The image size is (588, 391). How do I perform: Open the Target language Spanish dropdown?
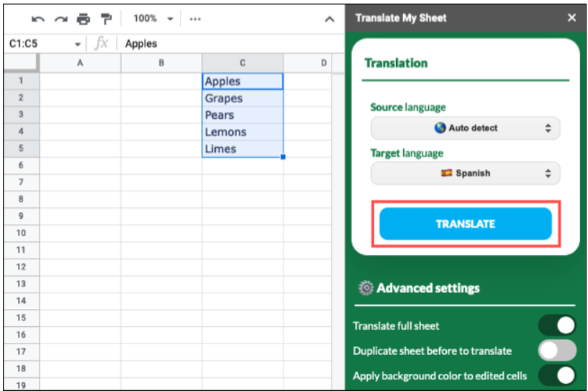[x=465, y=173]
